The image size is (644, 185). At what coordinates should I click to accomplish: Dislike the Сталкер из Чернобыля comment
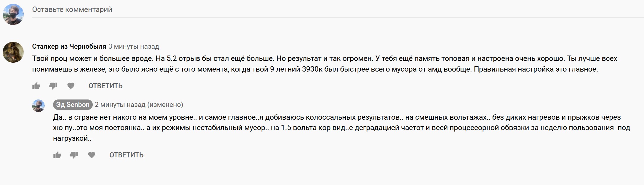53,86
